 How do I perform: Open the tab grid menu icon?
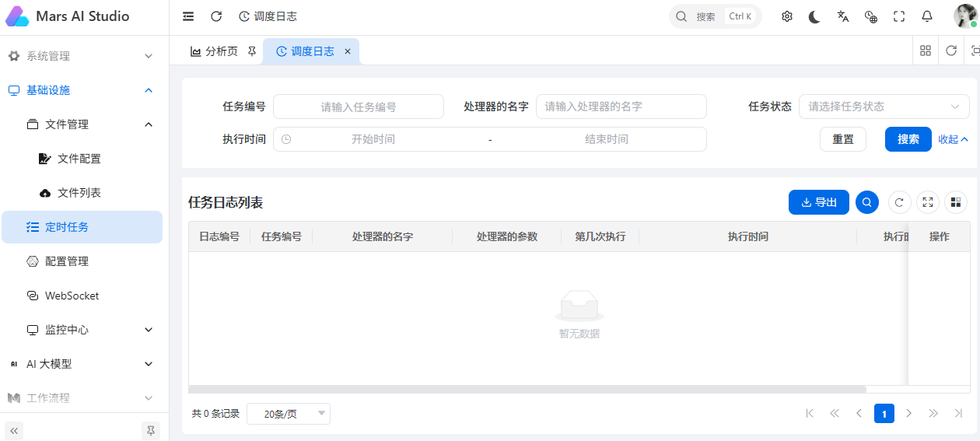point(926,51)
